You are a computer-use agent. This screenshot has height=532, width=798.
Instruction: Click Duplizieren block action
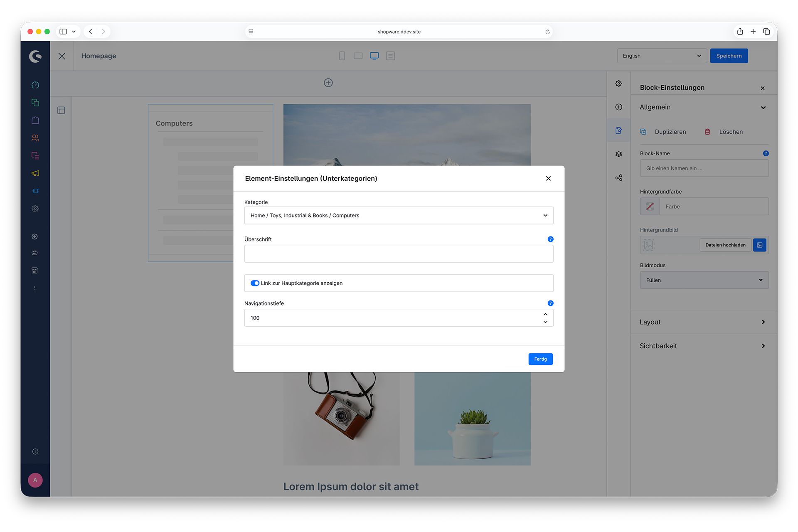[x=663, y=132]
